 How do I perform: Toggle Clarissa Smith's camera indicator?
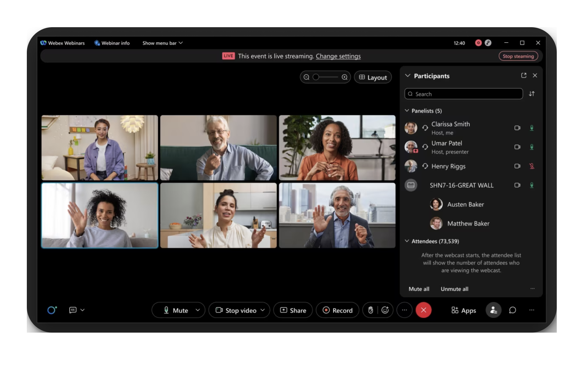(x=518, y=128)
